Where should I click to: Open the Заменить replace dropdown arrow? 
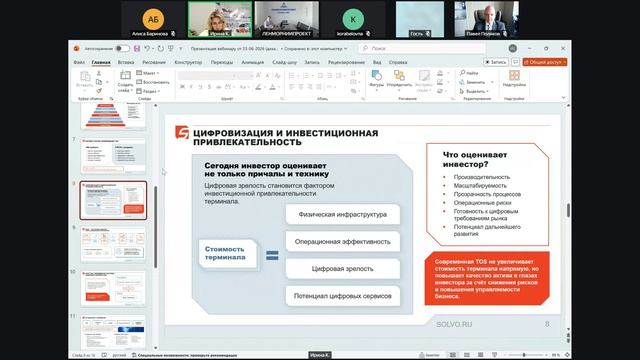(x=492, y=82)
